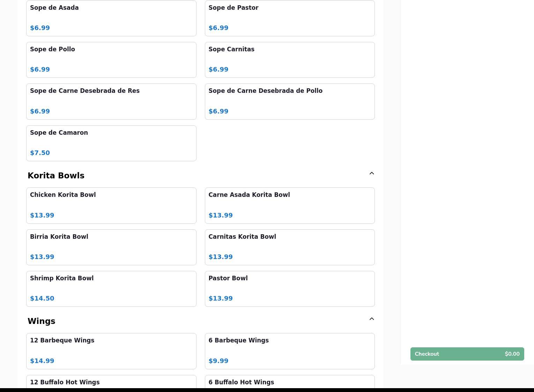Viewport: 534px width, 392px height.
Task: Choose the Pastor Bowl card
Action: click(290, 289)
